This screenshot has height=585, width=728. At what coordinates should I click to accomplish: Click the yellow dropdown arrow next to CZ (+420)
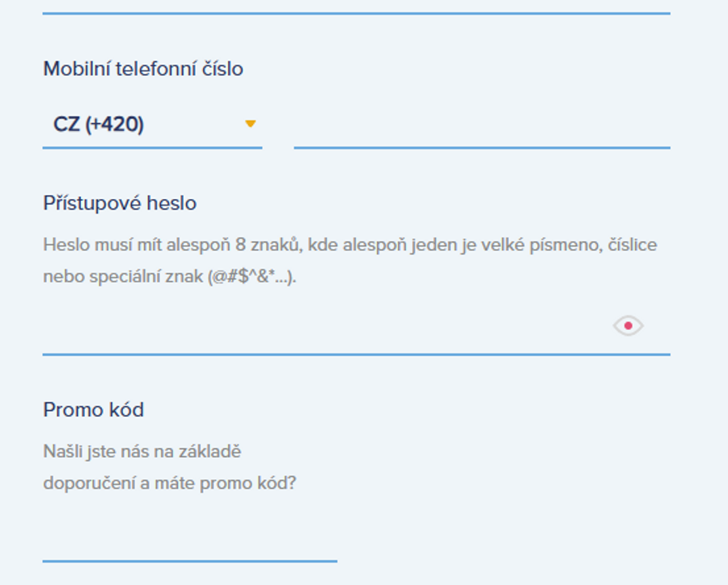click(252, 125)
